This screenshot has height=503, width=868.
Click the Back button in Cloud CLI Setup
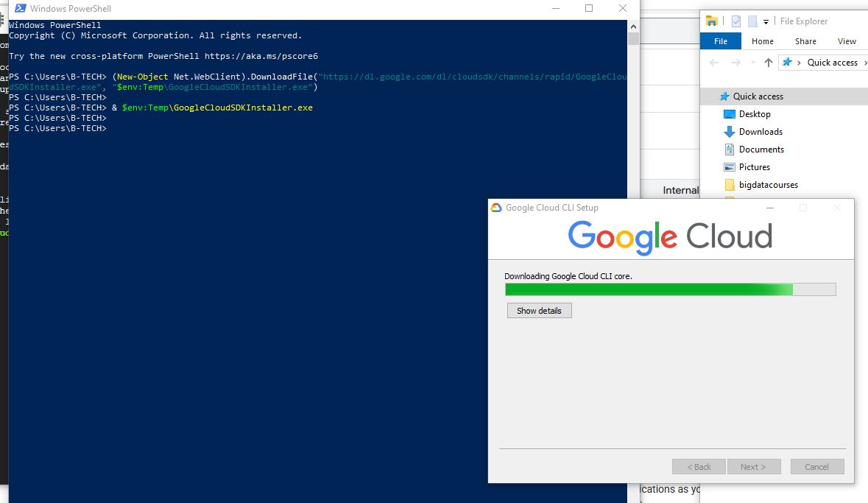click(699, 467)
